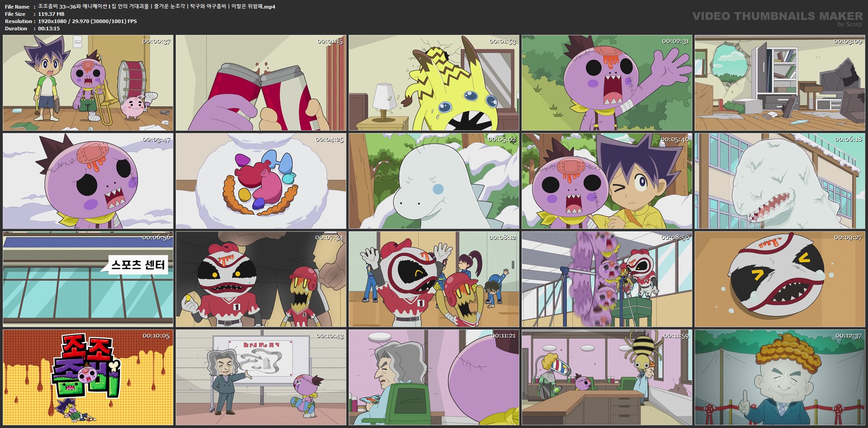Open the yellow monster thumbnail at 00:01:53
Viewport: 868px width, 428px height.
pos(434,83)
